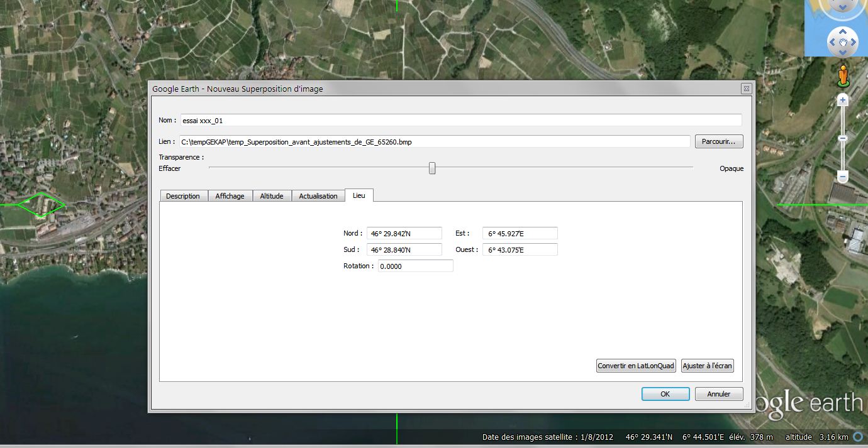Pan the map up using the up arrow
Viewport: 868px width, 448px height.
pyautogui.click(x=843, y=31)
